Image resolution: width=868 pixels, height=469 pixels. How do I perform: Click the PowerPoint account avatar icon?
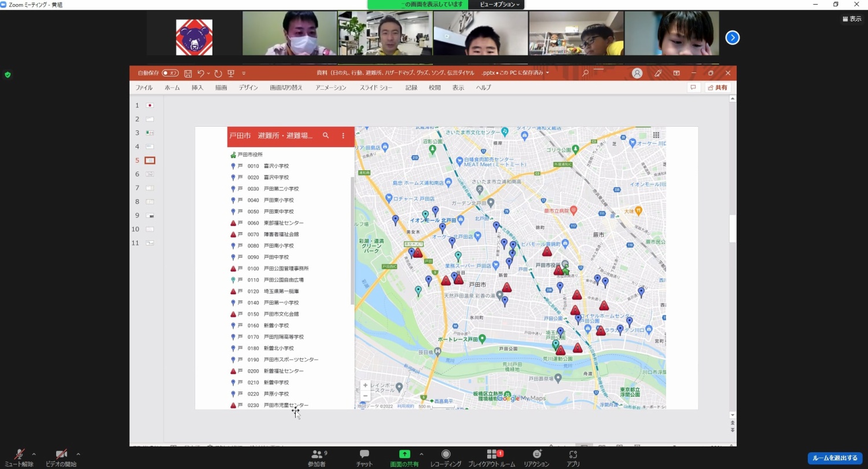pyautogui.click(x=637, y=74)
